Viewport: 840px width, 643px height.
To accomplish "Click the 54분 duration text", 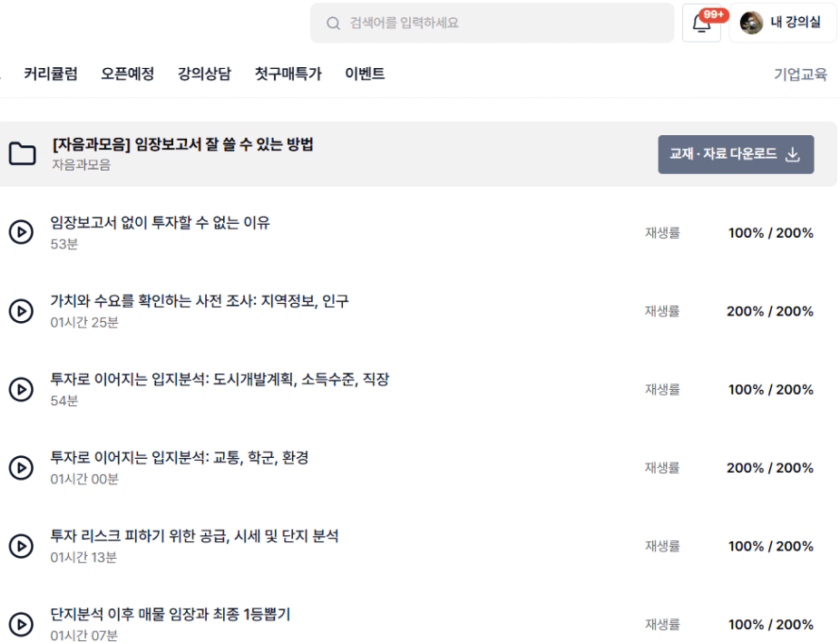I will pyautogui.click(x=64, y=401).
